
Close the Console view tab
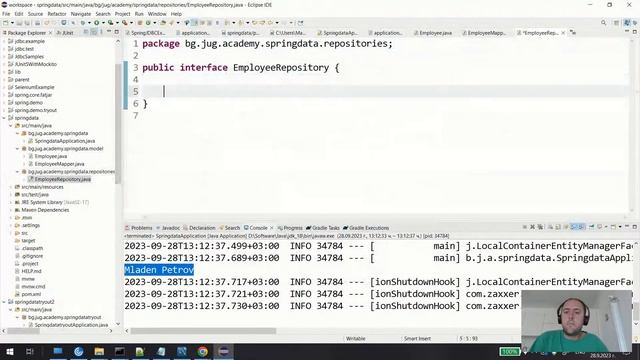(271, 228)
